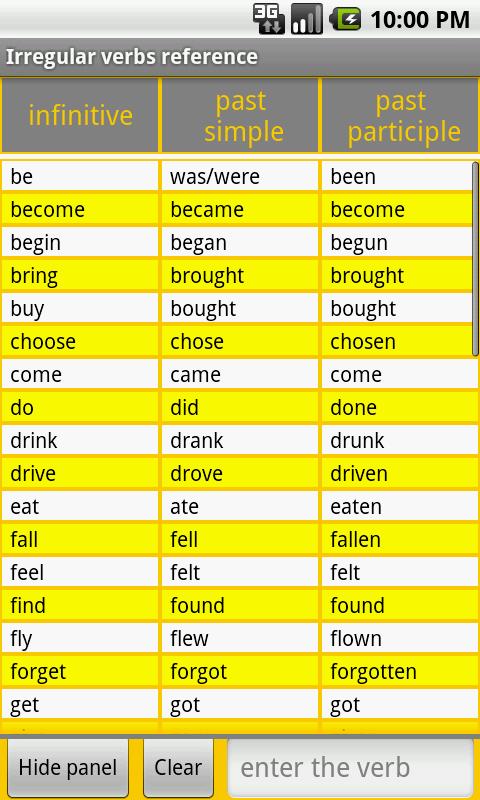Viewport: 480px width, 800px height.
Task: Focus the 'enter the verb' field
Action: click(x=350, y=767)
